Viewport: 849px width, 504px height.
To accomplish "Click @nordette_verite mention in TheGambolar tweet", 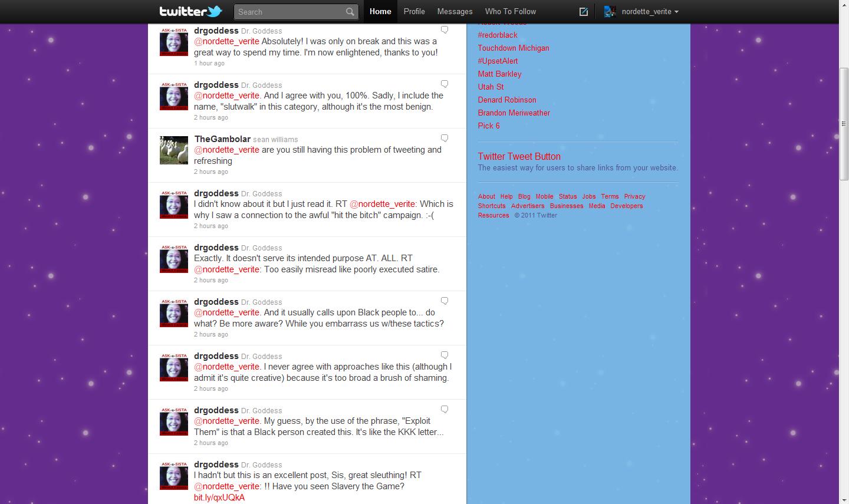I will (x=227, y=150).
